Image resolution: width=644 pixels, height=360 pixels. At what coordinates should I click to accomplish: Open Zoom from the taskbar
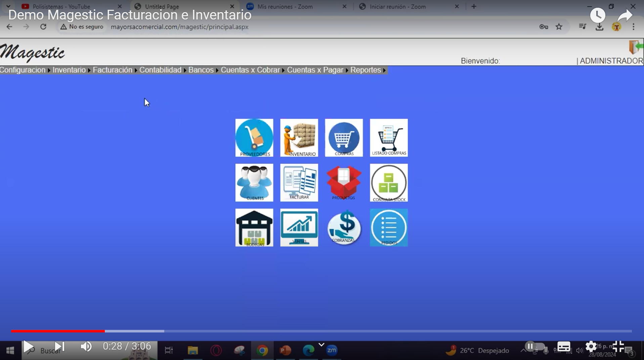(332, 350)
